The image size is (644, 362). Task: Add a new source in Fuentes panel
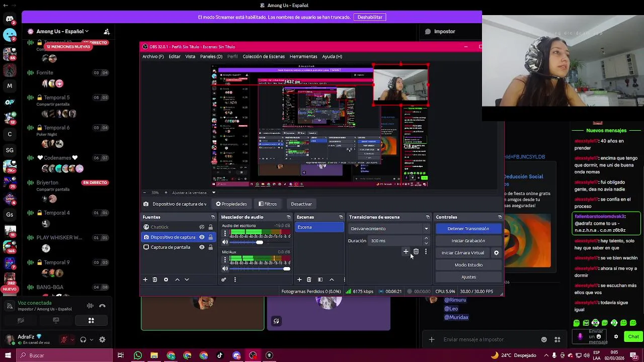[145, 280]
